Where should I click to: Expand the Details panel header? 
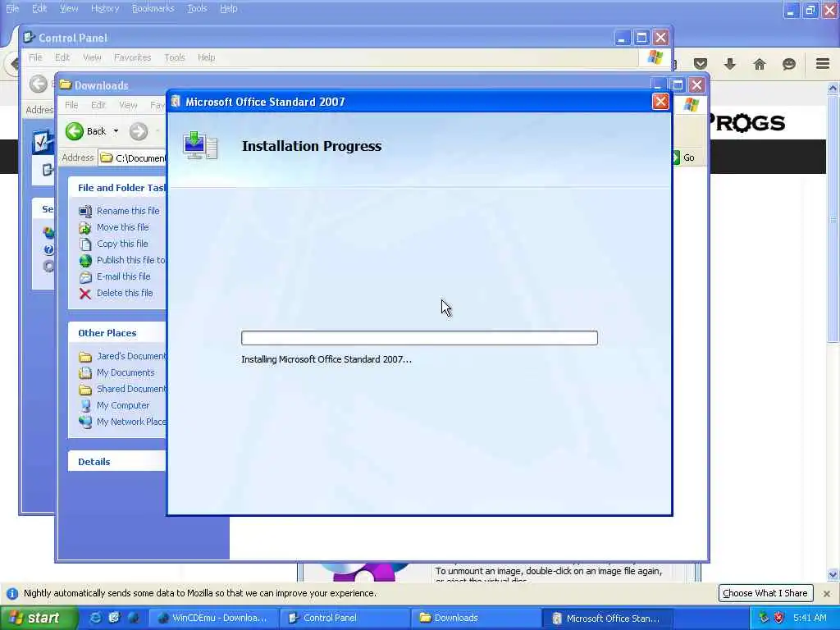pyautogui.click(x=116, y=462)
